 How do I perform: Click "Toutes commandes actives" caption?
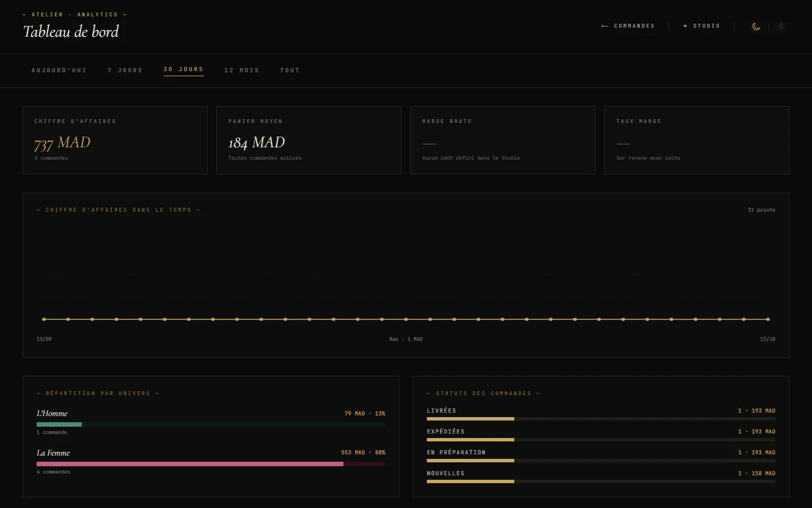[x=265, y=158]
